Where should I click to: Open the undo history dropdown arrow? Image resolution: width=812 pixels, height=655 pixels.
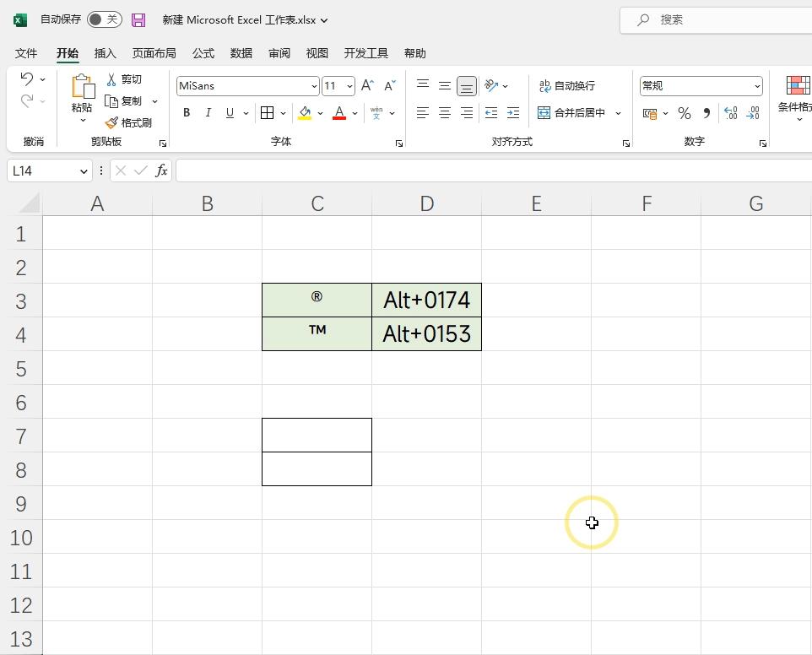coord(43,79)
